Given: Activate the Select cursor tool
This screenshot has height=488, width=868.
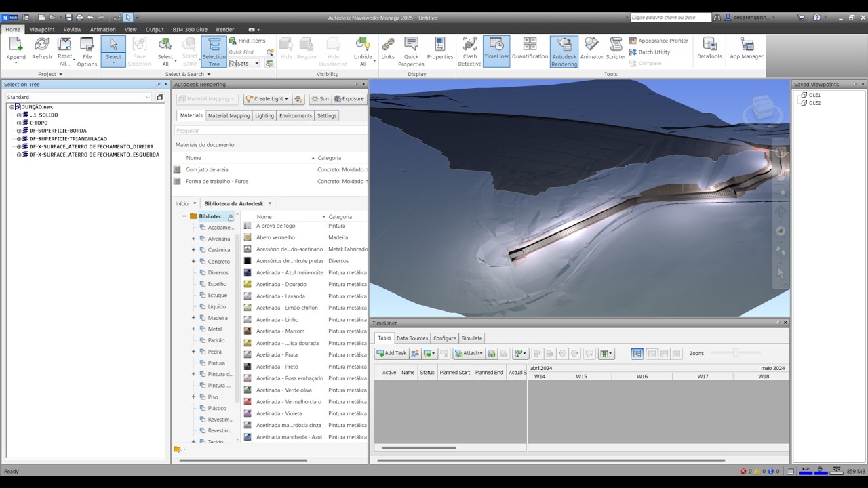Looking at the screenshot, I should click(x=113, y=52).
